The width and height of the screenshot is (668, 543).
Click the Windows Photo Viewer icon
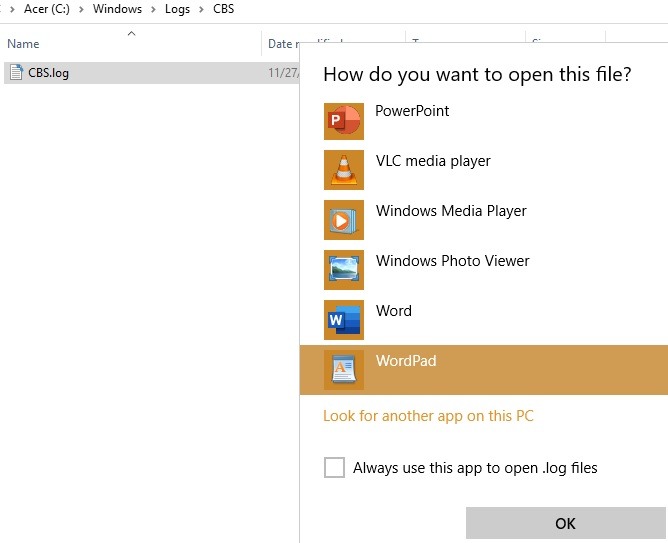[x=344, y=270]
